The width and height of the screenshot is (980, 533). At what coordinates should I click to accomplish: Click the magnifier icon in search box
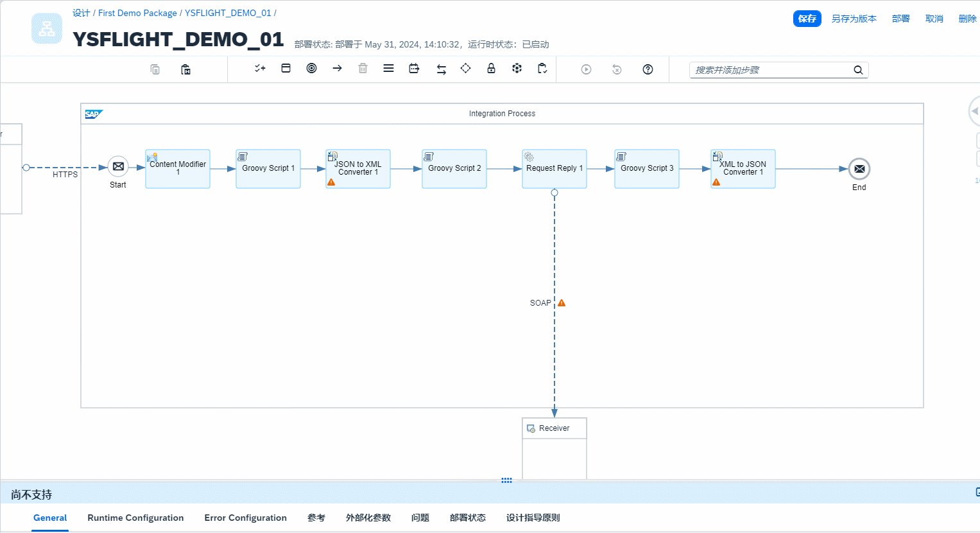(x=858, y=70)
